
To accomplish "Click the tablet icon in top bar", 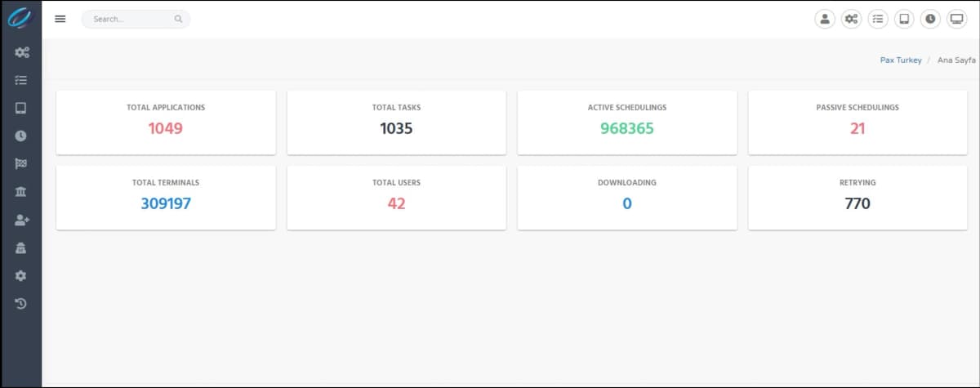I will click(904, 19).
